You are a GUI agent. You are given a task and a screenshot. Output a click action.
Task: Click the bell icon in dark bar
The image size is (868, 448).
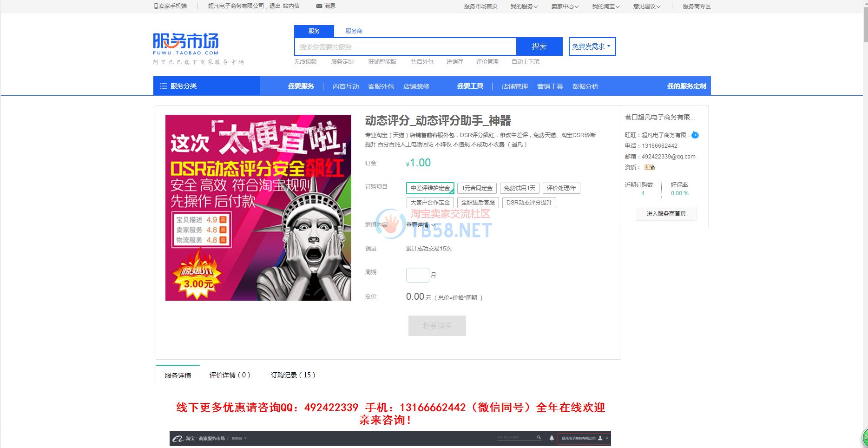tap(552, 438)
